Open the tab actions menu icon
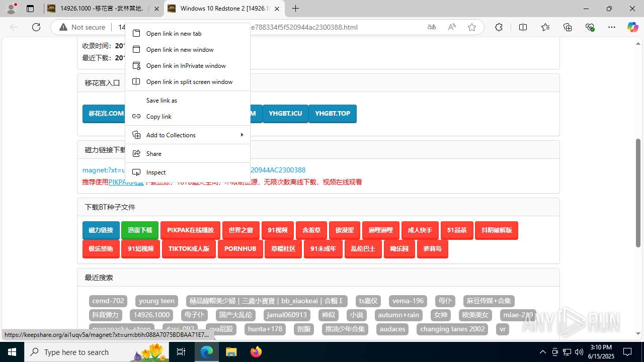 (30, 9)
